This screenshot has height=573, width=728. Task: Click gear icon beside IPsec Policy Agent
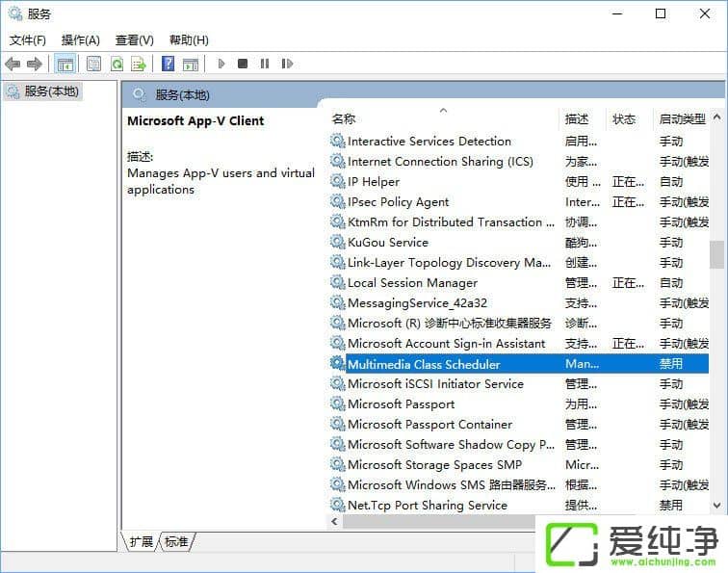tap(337, 201)
